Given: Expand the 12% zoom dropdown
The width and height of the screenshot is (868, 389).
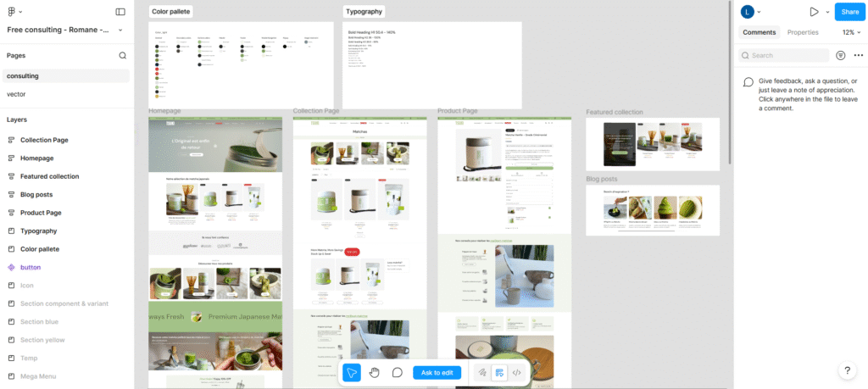Looking at the screenshot, I should (x=851, y=32).
